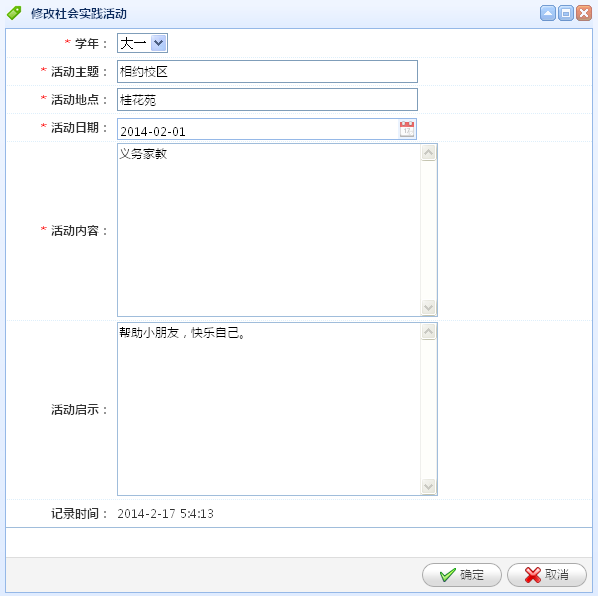Click the down arrow of 活动内容 scrollbar
This screenshot has width=598, height=596.
point(429,307)
